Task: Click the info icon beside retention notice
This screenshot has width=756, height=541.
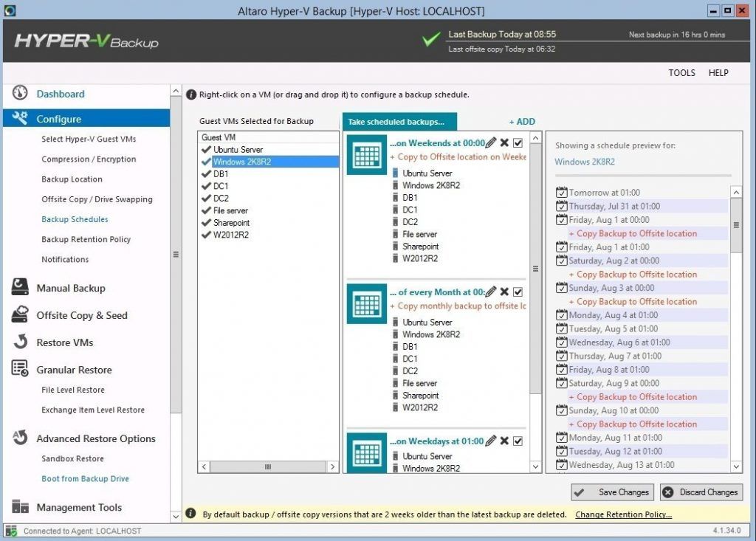Action: (x=191, y=514)
